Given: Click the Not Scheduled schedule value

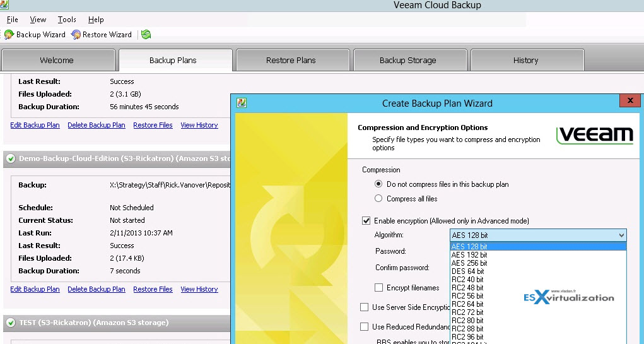Looking at the screenshot, I should tap(132, 208).
